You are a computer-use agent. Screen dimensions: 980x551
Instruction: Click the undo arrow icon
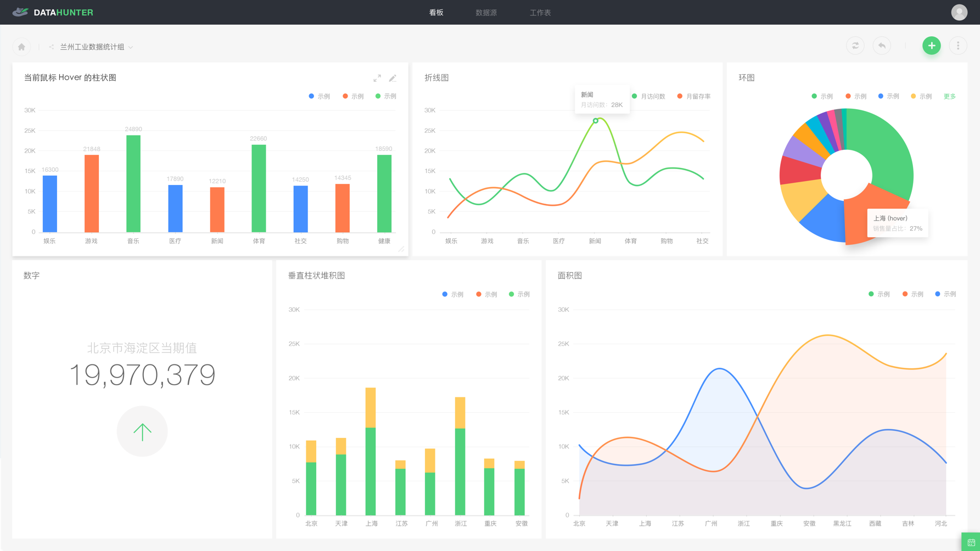coord(882,46)
